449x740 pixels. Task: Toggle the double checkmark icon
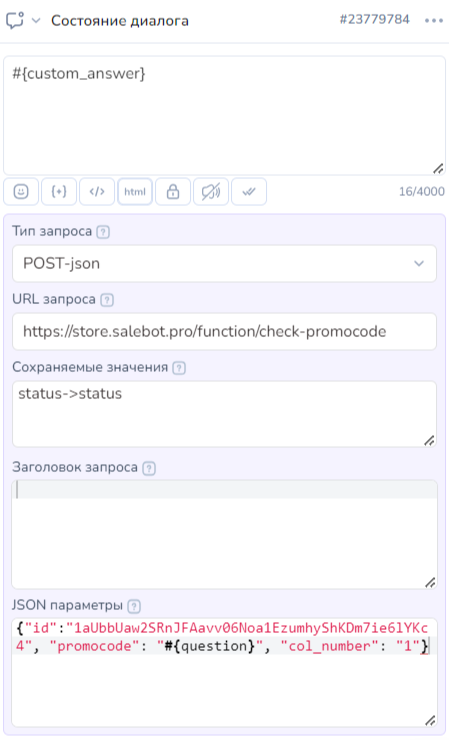pos(249,192)
